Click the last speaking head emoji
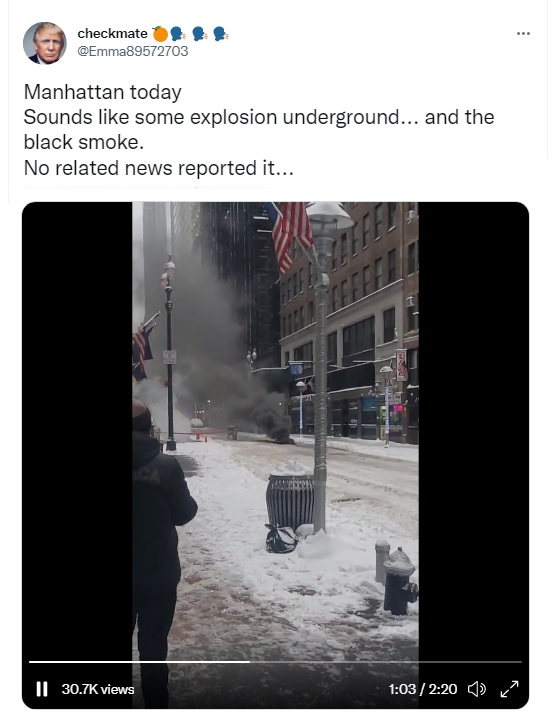 click(x=221, y=34)
